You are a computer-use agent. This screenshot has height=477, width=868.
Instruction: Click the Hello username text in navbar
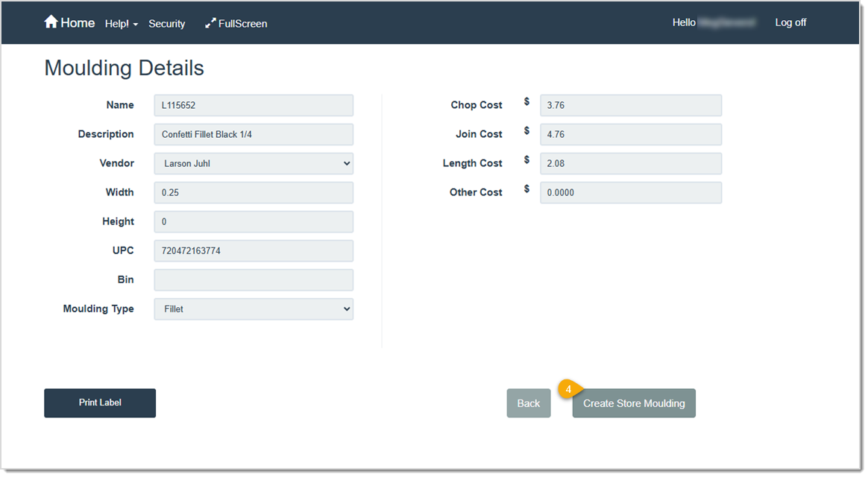[x=713, y=22]
